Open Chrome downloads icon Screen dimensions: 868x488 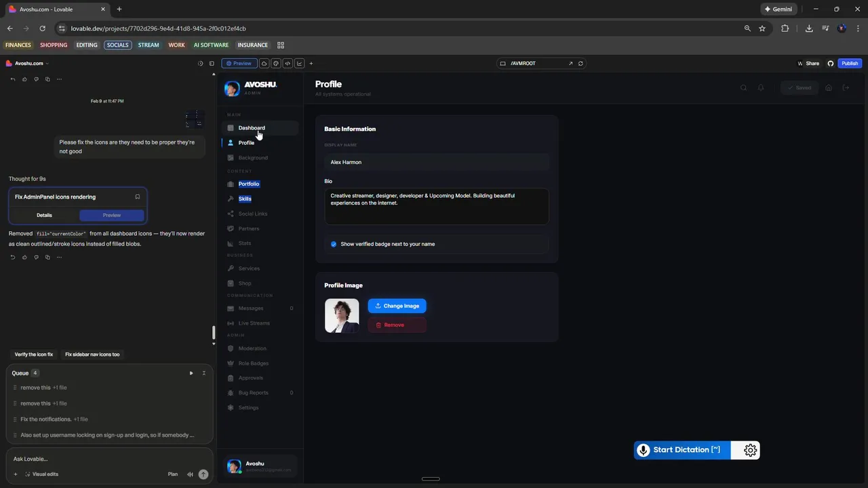click(809, 28)
